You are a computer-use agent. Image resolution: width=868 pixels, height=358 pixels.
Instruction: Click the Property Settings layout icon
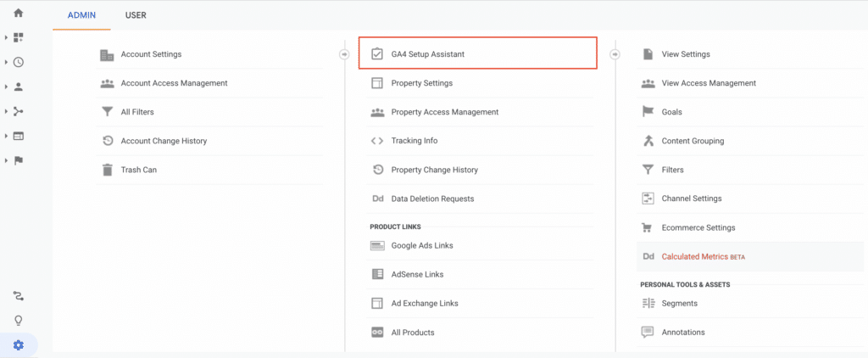coord(377,83)
